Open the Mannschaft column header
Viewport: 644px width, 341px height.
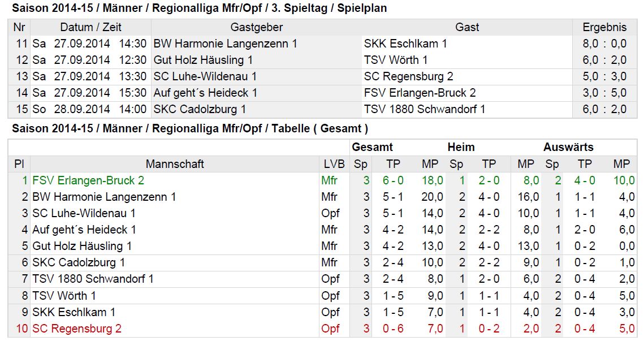click(175, 164)
